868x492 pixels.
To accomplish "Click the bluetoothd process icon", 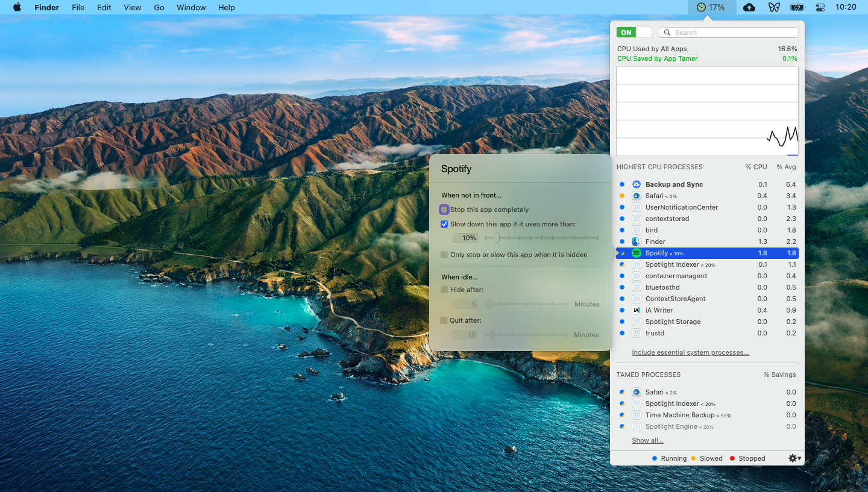I will (x=637, y=287).
